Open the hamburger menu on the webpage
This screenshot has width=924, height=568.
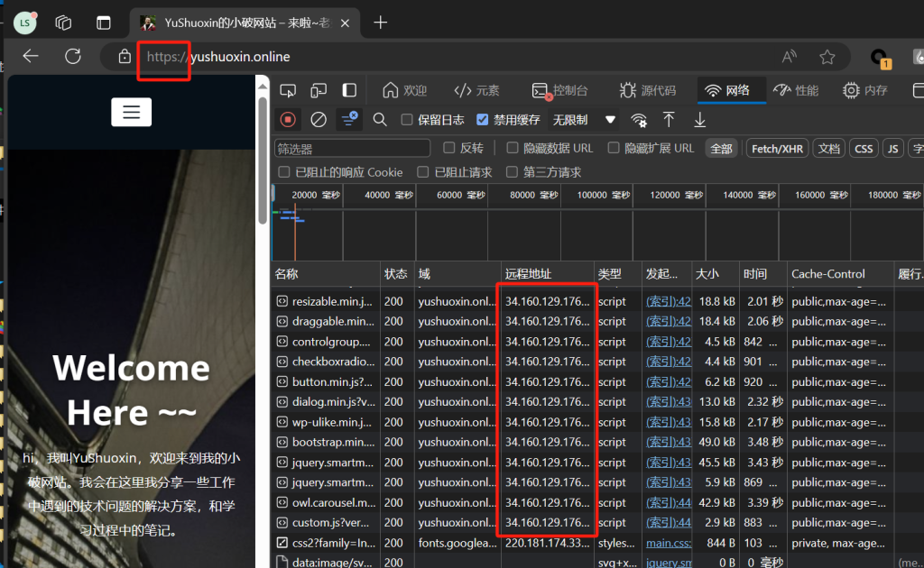tap(131, 112)
